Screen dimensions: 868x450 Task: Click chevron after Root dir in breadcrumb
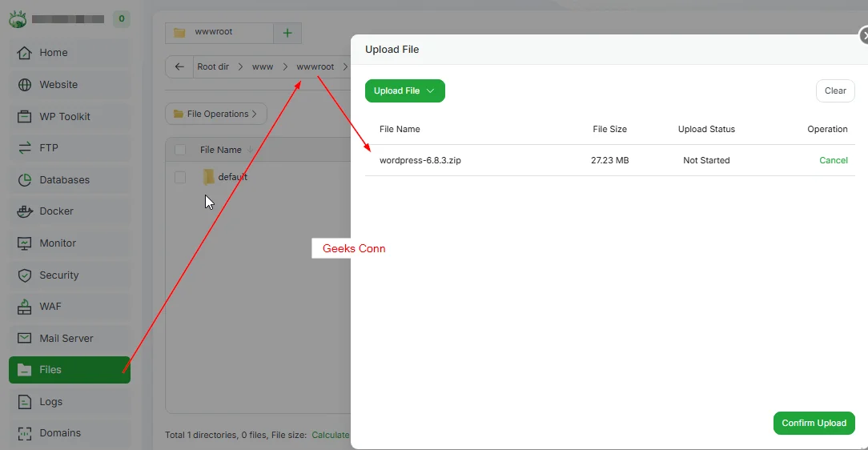point(240,66)
